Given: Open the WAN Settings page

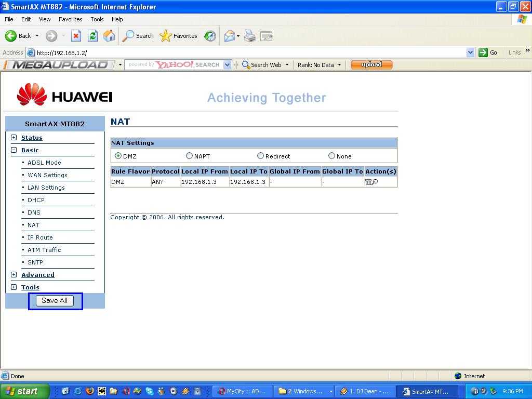Looking at the screenshot, I should click(47, 175).
